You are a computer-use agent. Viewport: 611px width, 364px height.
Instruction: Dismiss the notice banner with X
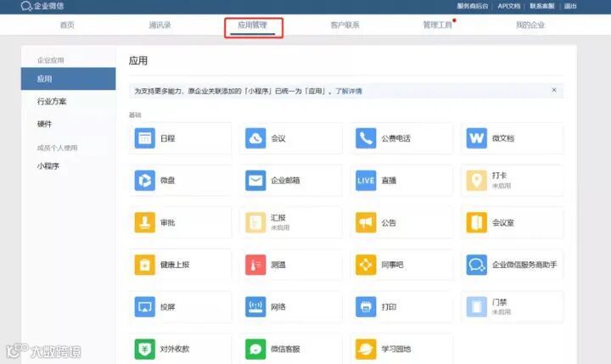pyautogui.click(x=554, y=90)
